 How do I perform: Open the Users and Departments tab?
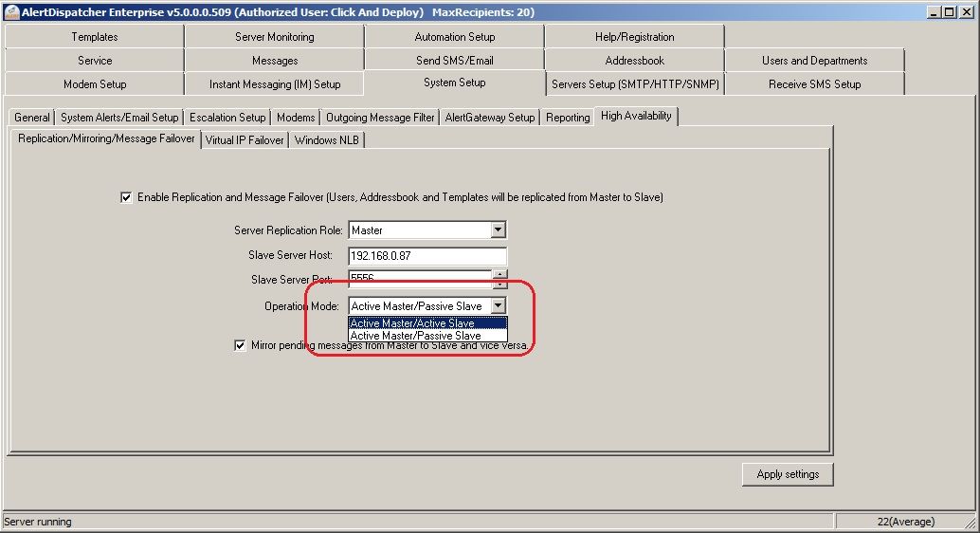[814, 61]
